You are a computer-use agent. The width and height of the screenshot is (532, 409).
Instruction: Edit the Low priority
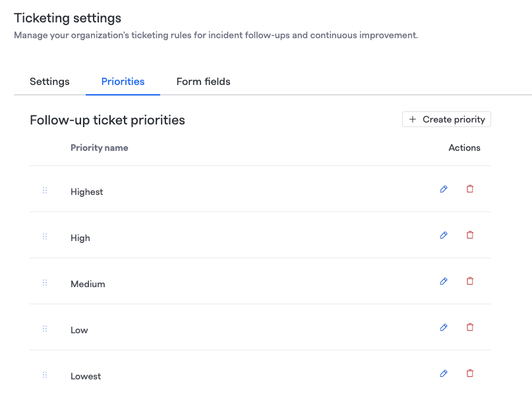point(444,327)
